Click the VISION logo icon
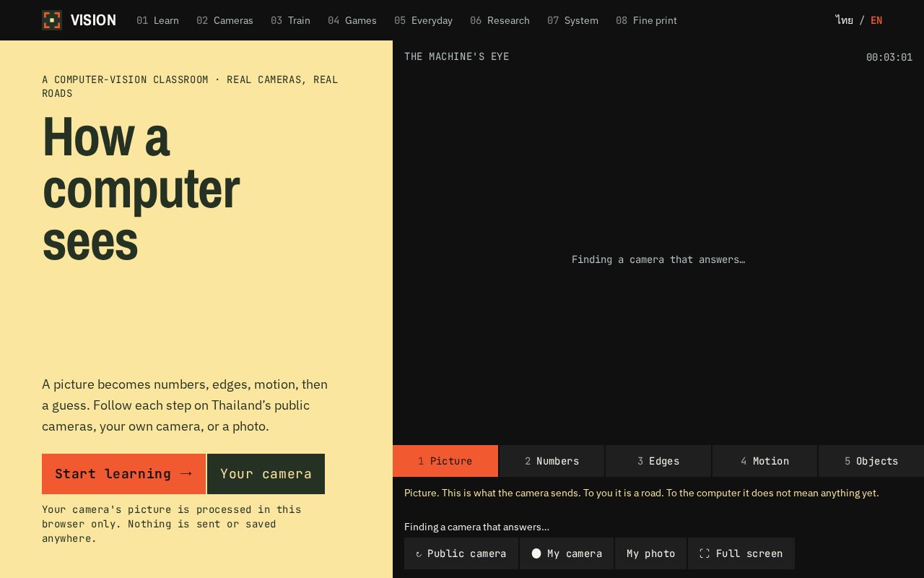924x578 pixels. coord(52,20)
